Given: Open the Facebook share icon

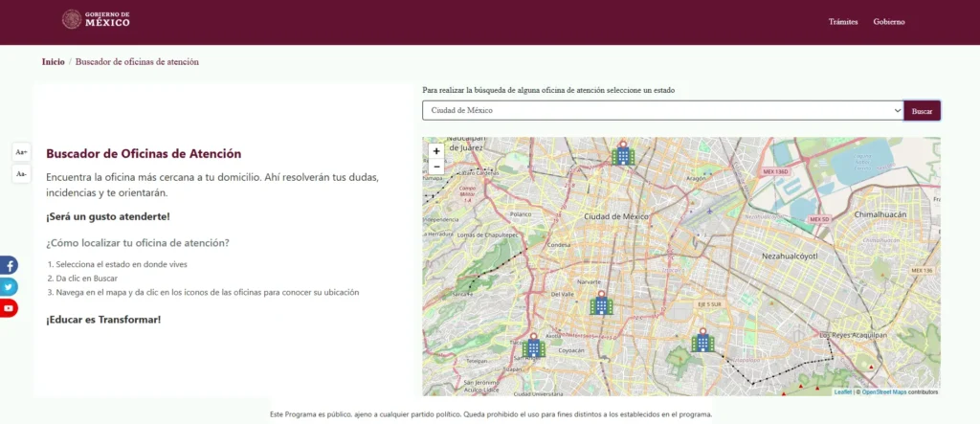Looking at the screenshot, I should pyautogui.click(x=9, y=265).
